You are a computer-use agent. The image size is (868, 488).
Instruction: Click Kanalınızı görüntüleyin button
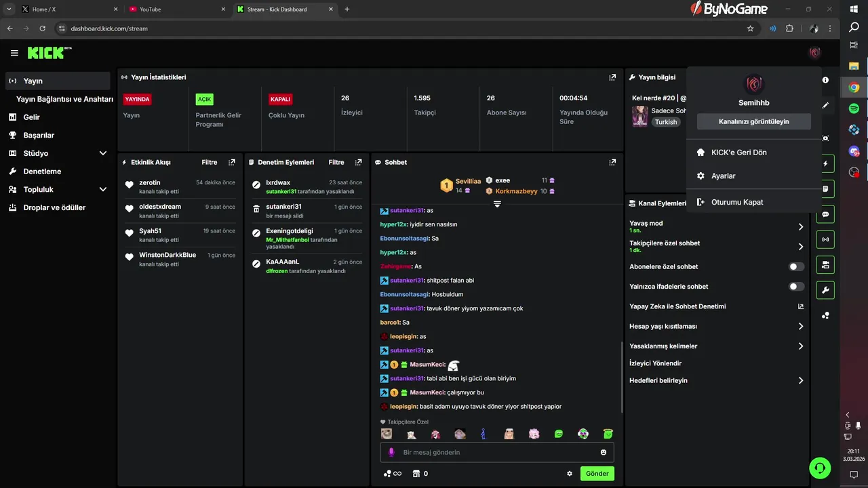[753, 122]
